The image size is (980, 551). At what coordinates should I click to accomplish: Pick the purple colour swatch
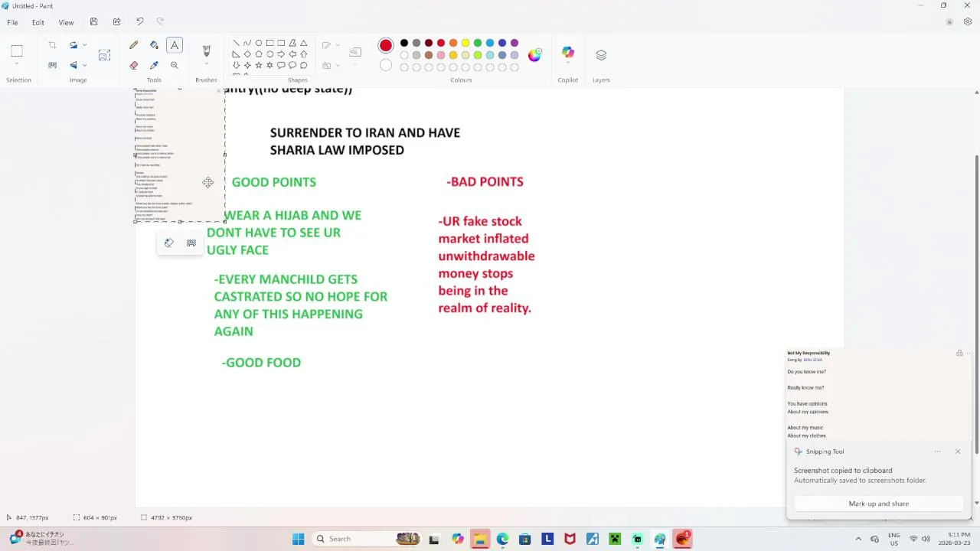514,43
